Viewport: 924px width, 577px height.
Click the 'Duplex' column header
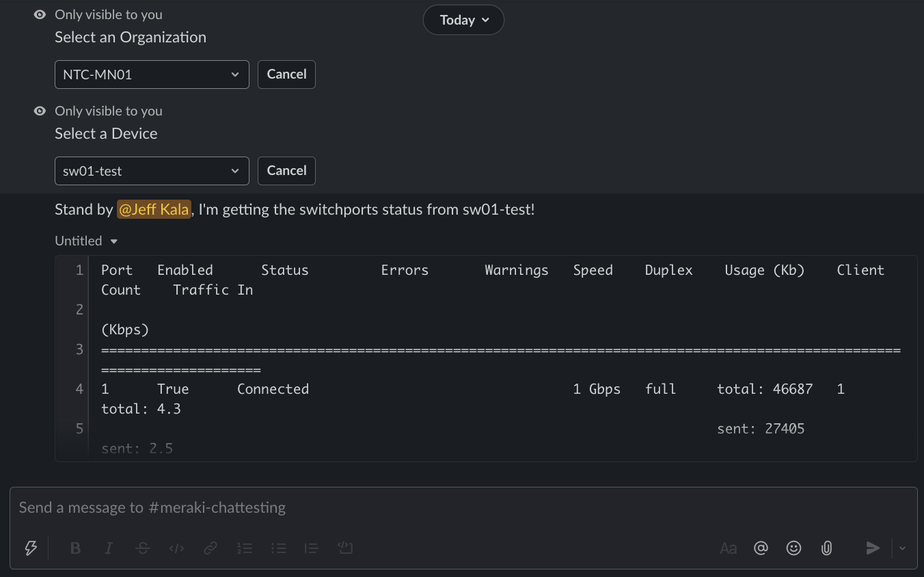coord(668,270)
